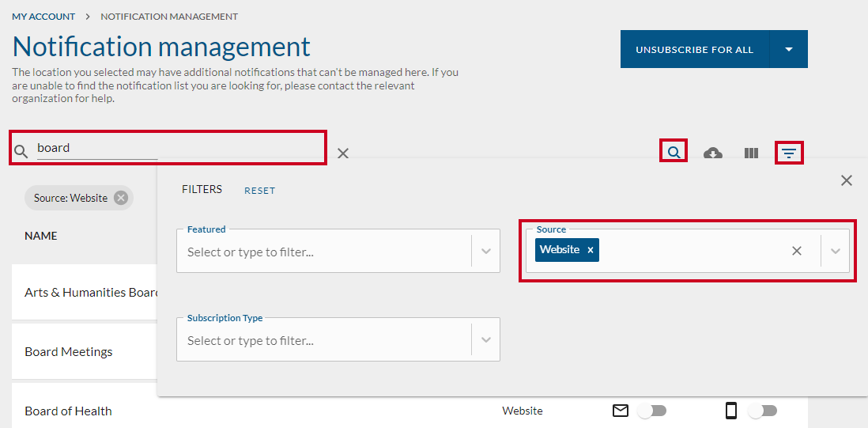Click the cloud download export icon
The width and height of the screenshot is (868, 428).
click(713, 153)
